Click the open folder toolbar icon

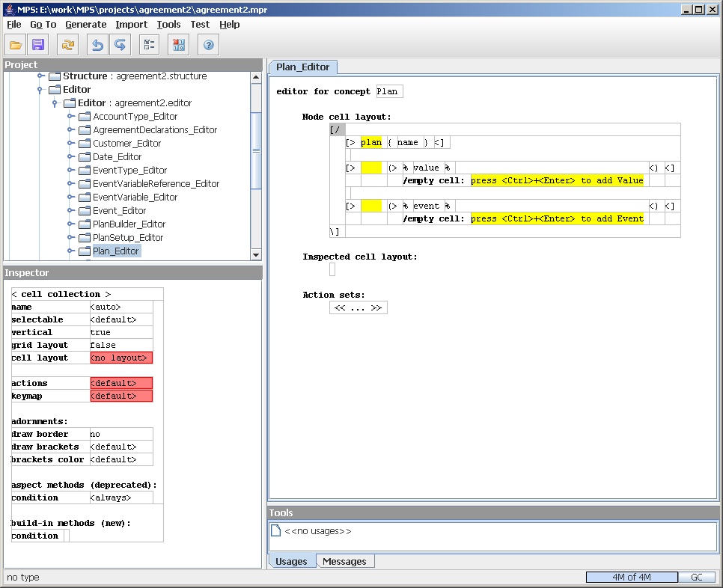16,45
